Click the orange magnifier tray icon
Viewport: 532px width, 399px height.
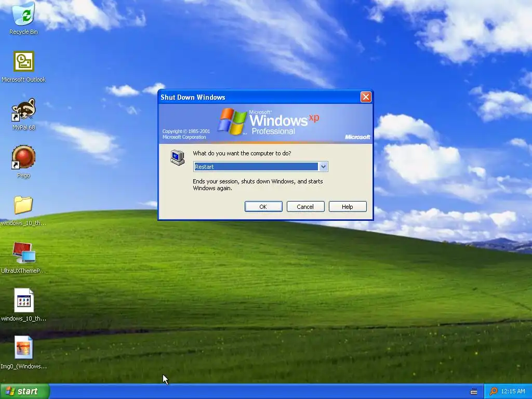pos(494,391)
